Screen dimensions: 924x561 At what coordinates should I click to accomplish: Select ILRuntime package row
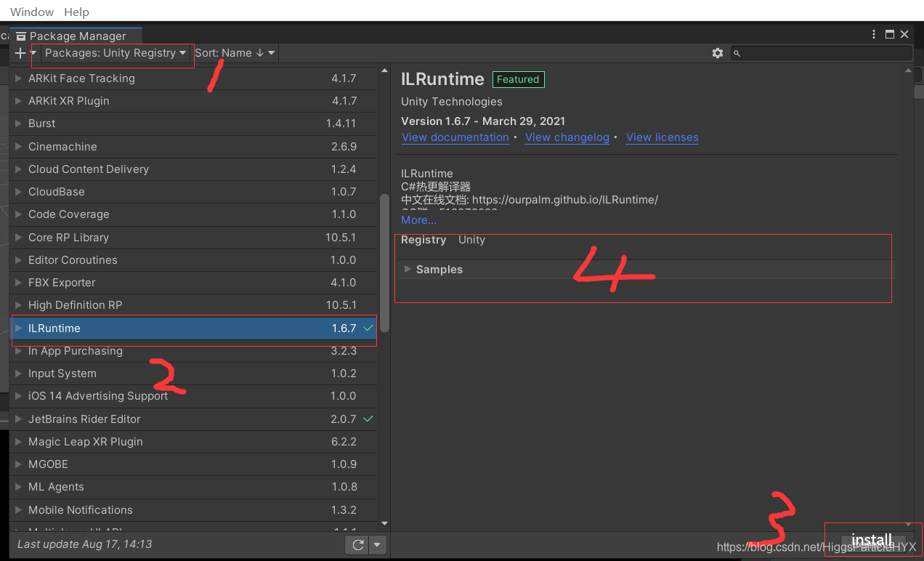[x=193, y=328]
